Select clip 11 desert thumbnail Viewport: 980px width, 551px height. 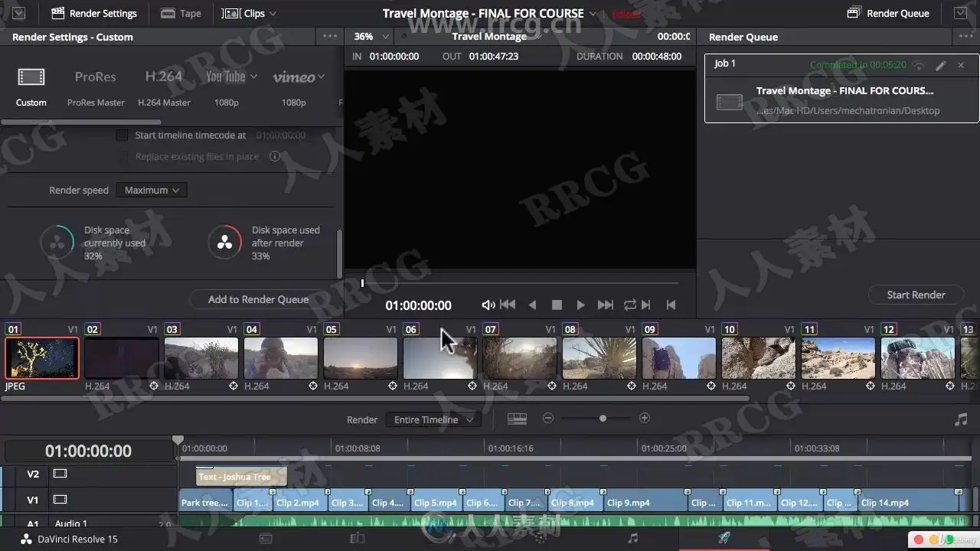[x=838, y=358]
